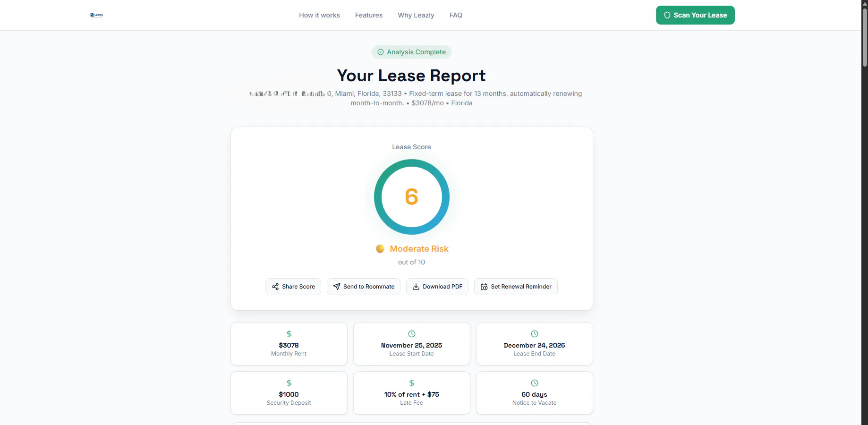The height and width of the screenshot is (425, 868).
Task: Click the Leazly logo in header
Action: pos(97,15)
